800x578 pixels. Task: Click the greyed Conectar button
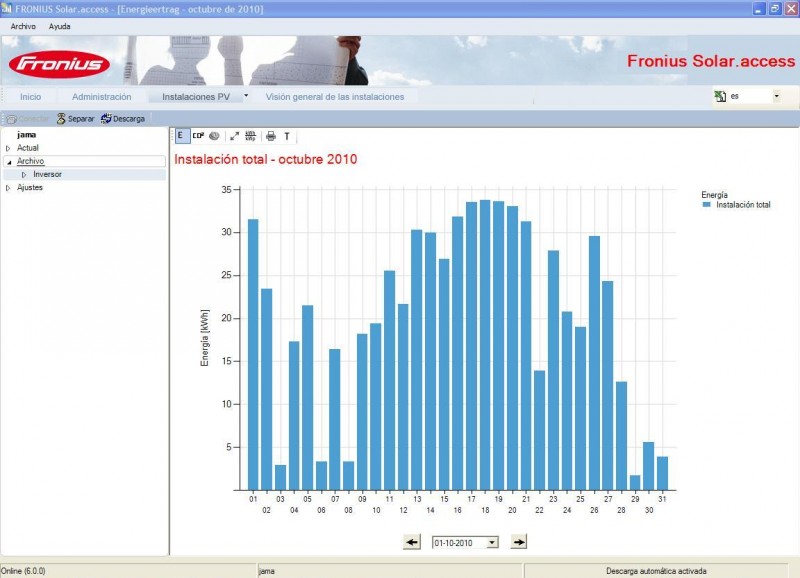pos(27,119)
